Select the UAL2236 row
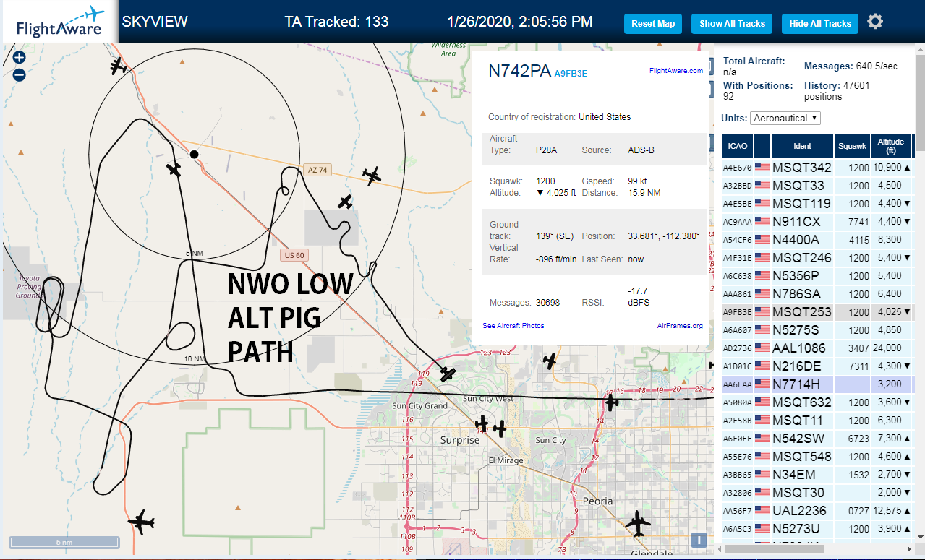 pyautogui.click(x=817, y=511)
